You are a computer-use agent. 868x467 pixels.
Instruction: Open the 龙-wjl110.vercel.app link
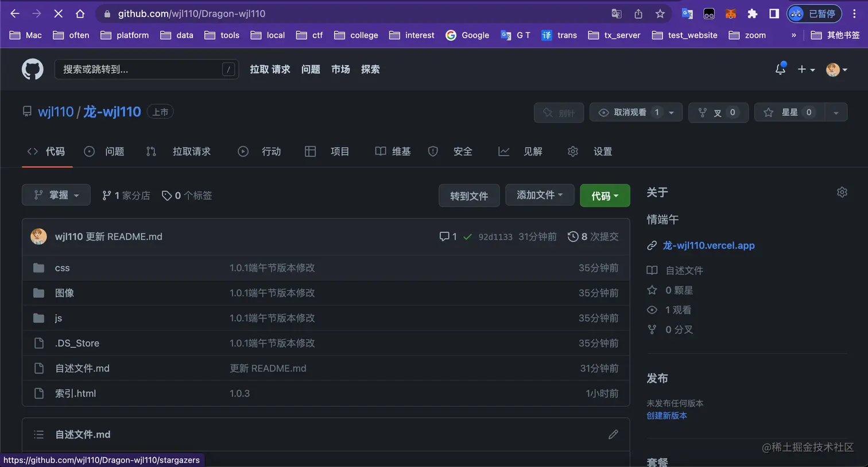click(x=708, y=246)
